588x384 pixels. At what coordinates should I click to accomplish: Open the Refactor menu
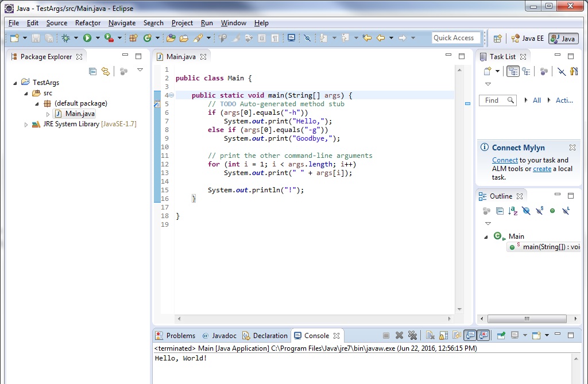tap(88, 23)
